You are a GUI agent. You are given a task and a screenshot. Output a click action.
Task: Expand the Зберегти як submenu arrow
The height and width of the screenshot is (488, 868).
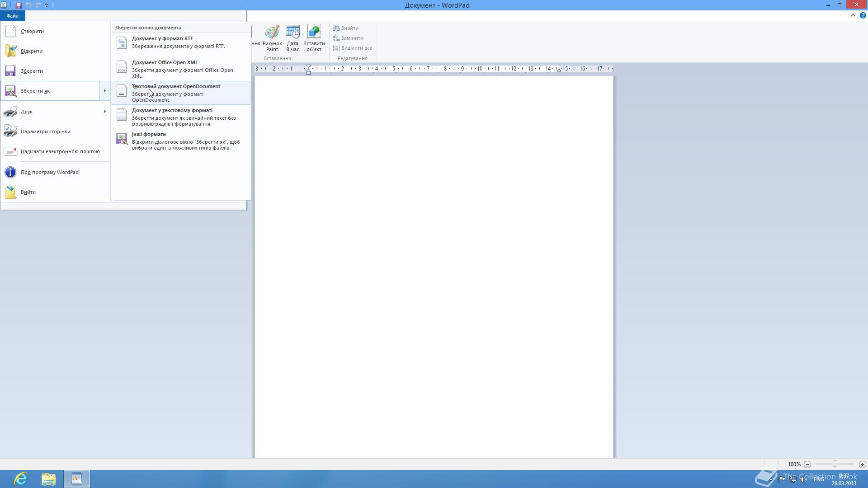coord(104,91)
